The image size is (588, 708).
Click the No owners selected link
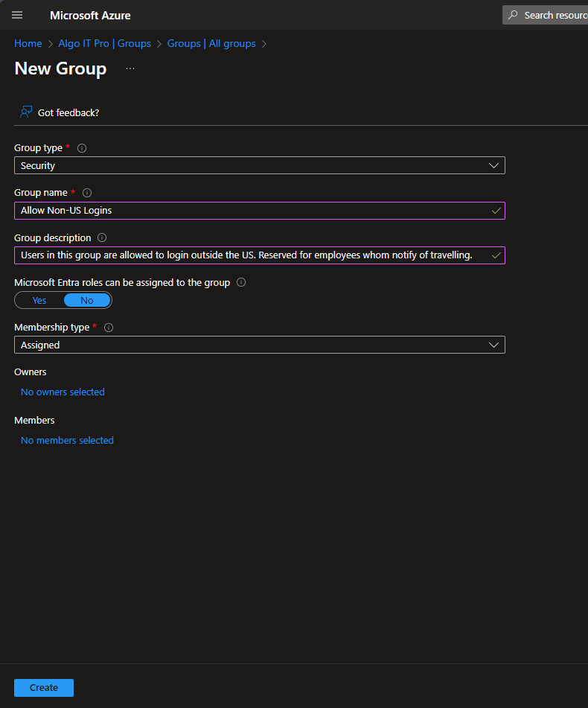coord(63,392)
